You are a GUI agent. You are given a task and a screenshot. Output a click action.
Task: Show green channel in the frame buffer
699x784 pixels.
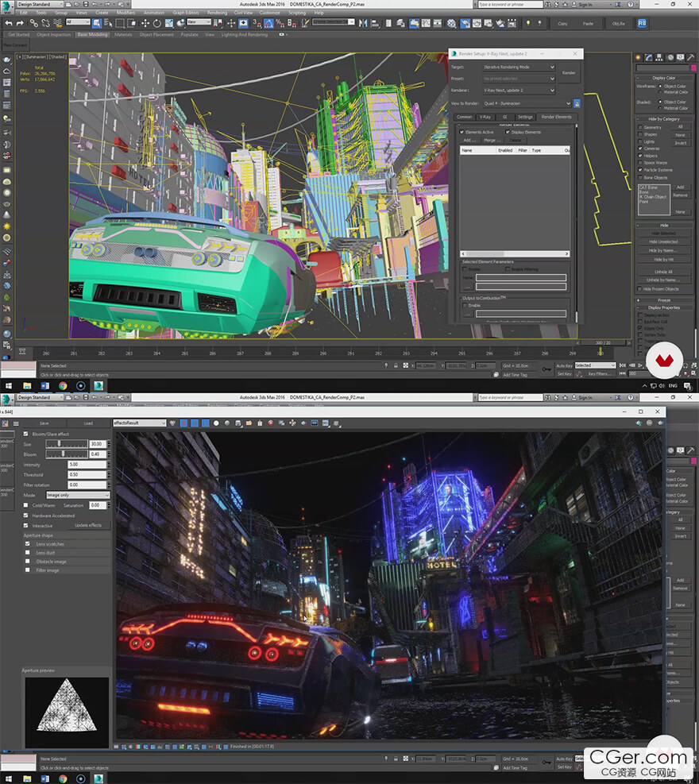coord(195,423)
